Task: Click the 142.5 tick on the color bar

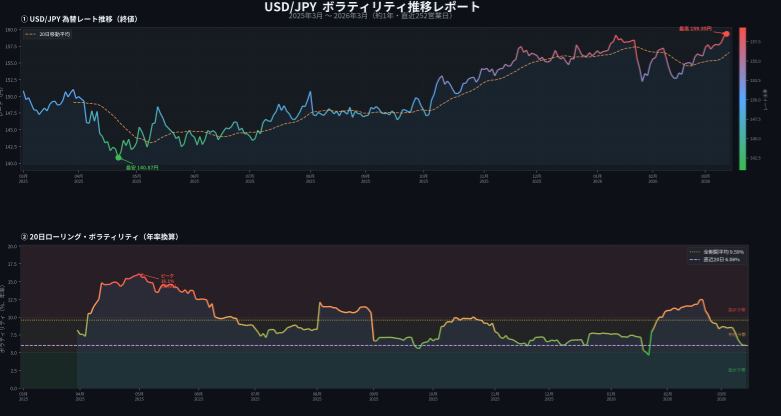Action: point(755,158)
